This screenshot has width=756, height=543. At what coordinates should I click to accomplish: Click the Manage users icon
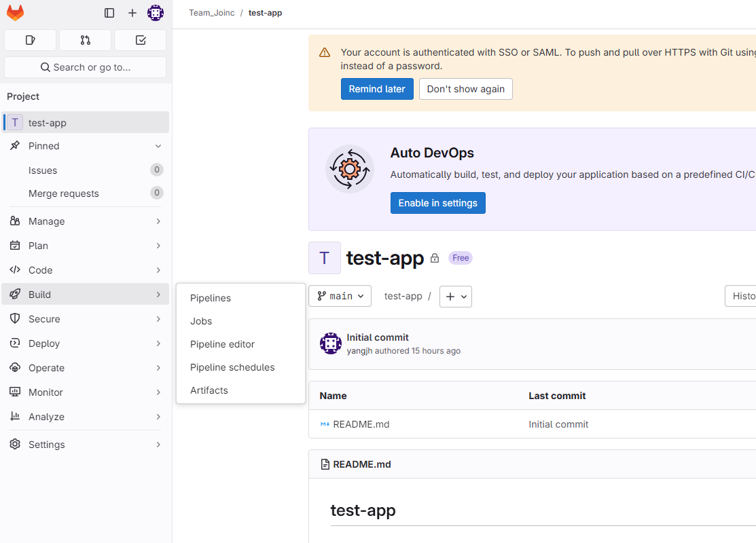(x=15, y=221)
